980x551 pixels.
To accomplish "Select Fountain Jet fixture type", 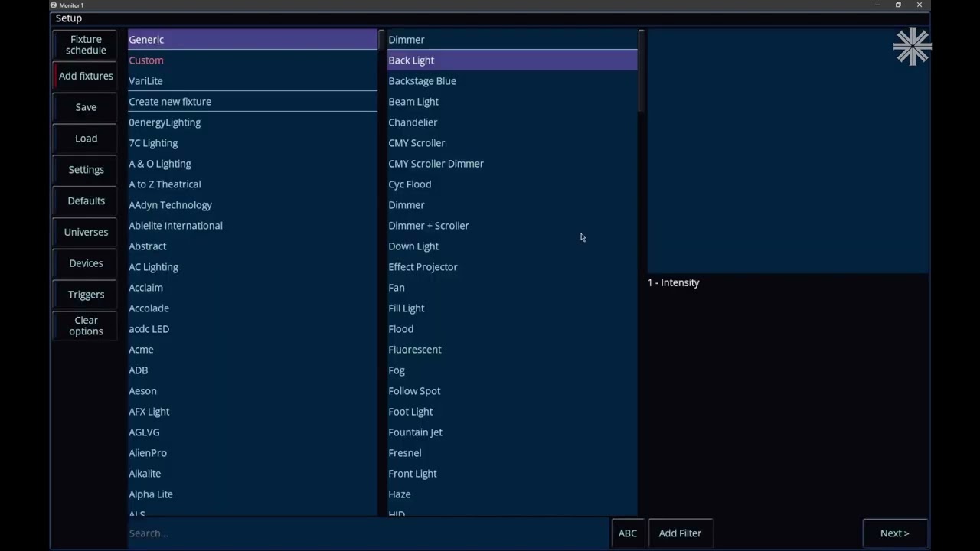I will pyautogui.click(x=512, y=432).
